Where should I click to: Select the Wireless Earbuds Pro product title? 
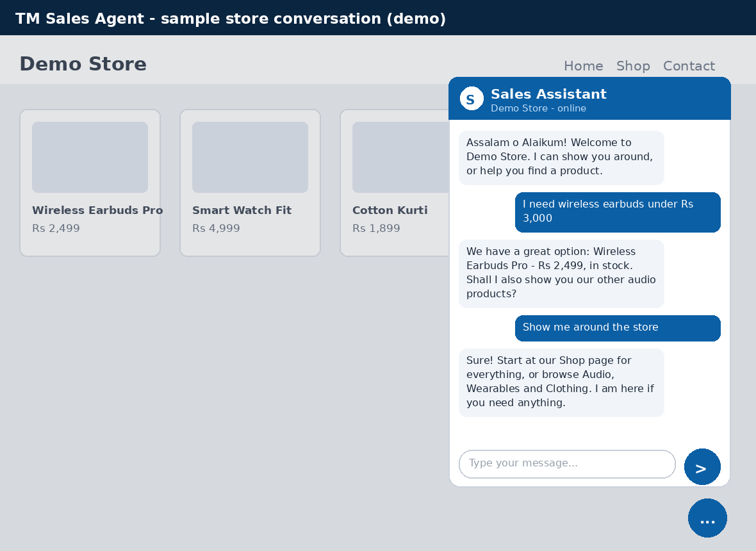(x=97, y=210)
